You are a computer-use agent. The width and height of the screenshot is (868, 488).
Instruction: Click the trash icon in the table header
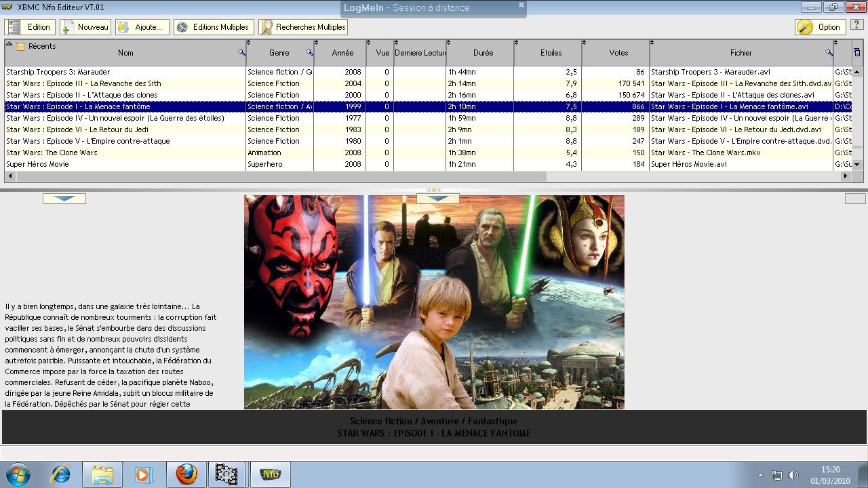856,53
